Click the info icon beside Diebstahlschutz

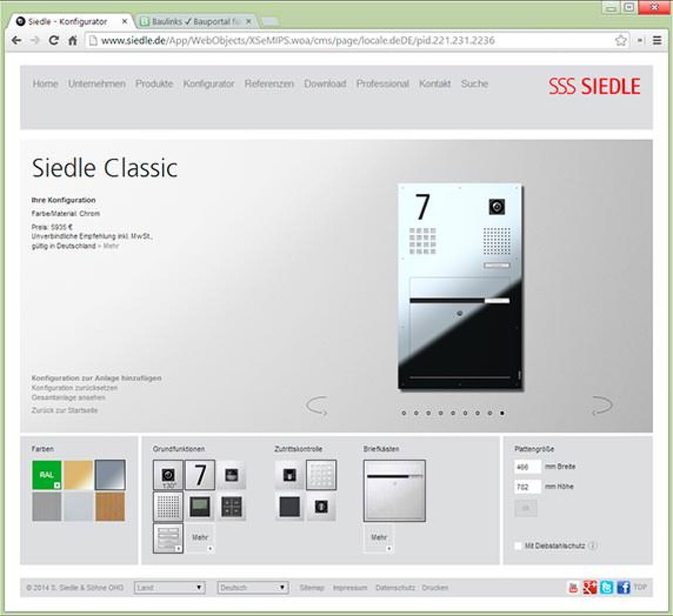592,546
